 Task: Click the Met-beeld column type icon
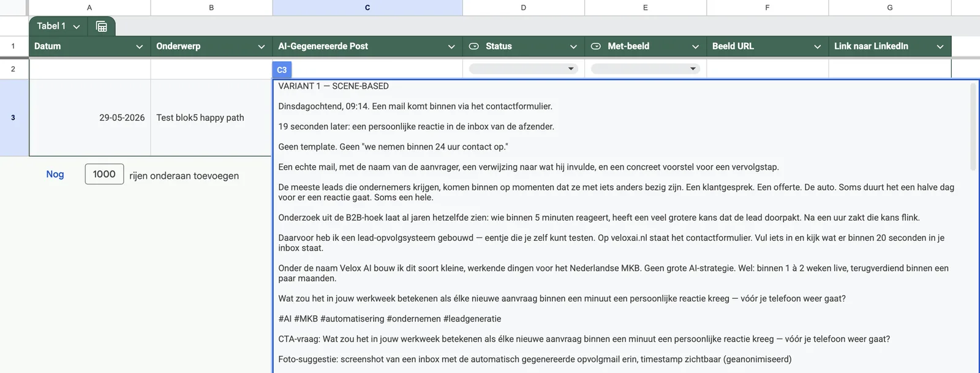(x=595, y=47)
